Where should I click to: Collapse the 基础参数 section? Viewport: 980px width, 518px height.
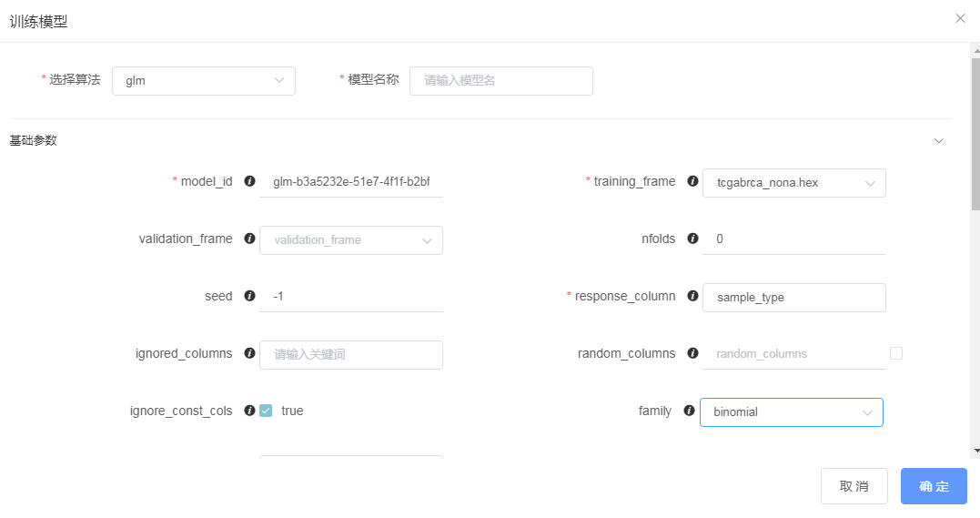click(939, 141)
